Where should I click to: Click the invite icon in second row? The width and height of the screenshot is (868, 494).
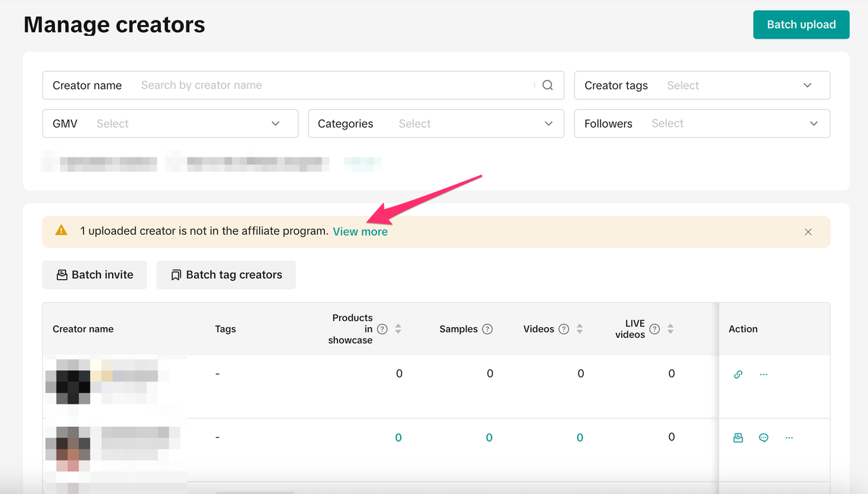tap(738, 438)
